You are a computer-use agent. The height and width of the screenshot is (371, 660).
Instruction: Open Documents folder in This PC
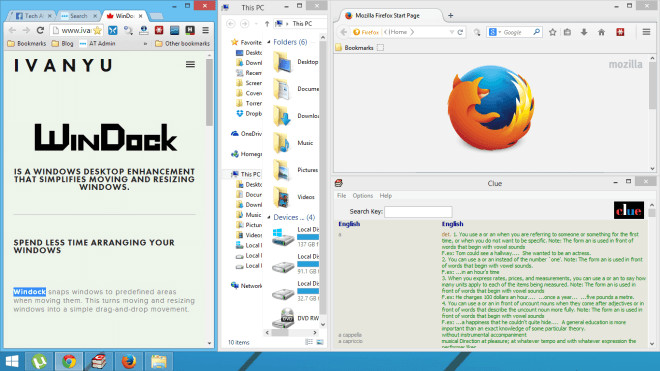[x=295, y=89]
